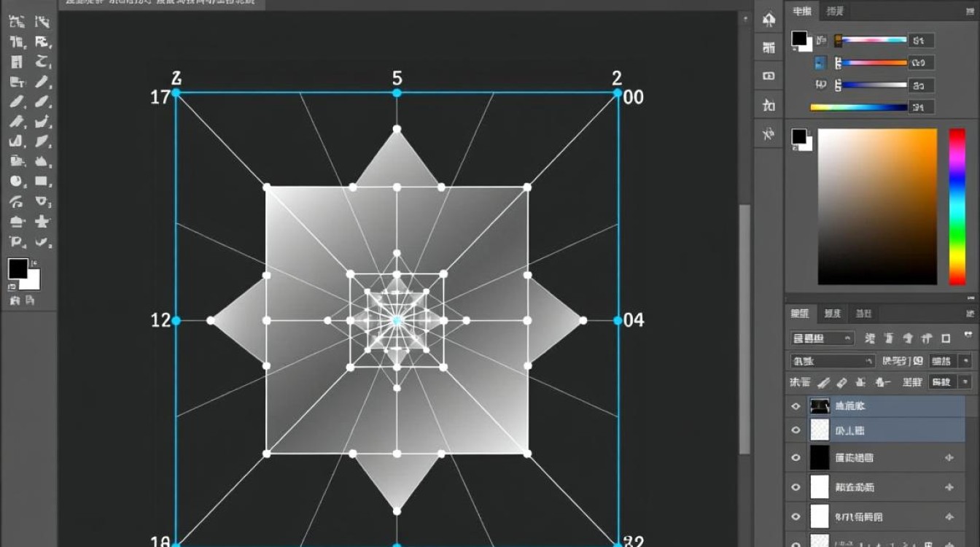Select the star-shaped tool in the left toolbox
Image resolution: width=980 pixels, height=547 pixels.
(42, 222)
